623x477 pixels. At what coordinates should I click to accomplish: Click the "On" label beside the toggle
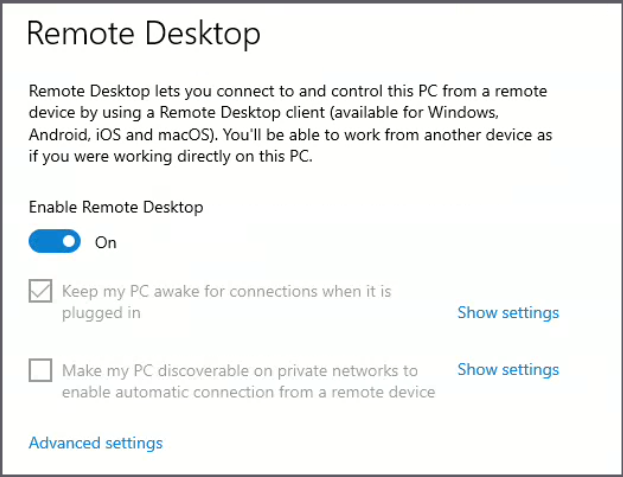coord(106,242)
